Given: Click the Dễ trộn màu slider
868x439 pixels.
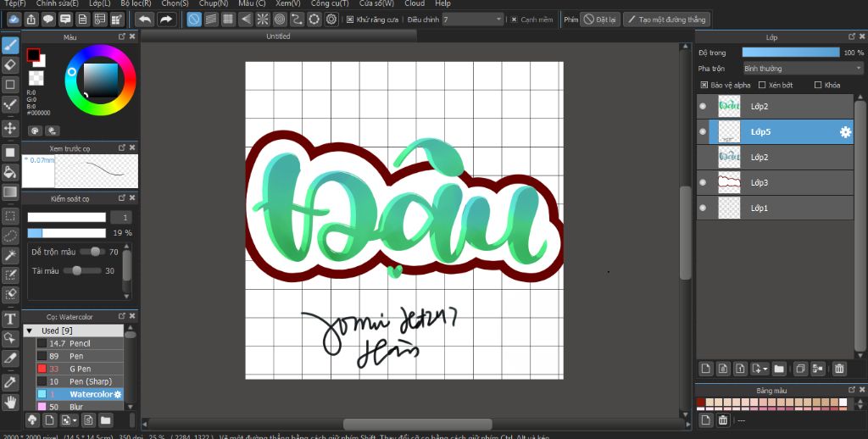Looking at the screenshot, I should [92, 252].
